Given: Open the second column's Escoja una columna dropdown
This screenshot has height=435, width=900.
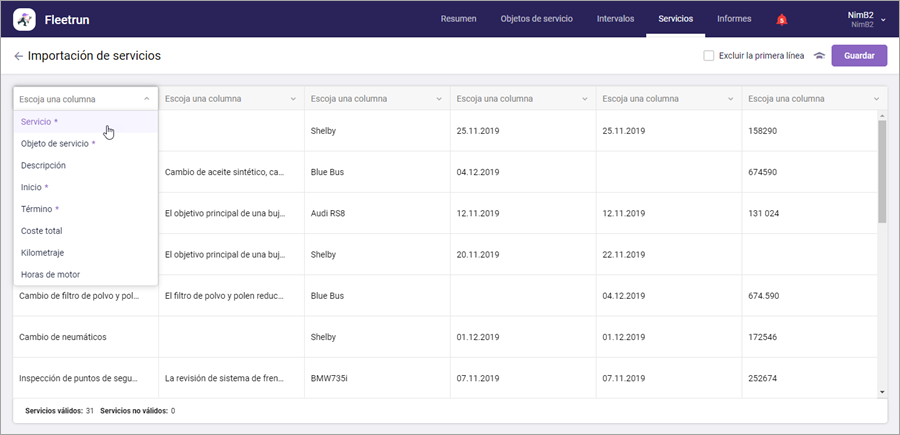Looking at the screenshot, I should (x=230, y=99).
